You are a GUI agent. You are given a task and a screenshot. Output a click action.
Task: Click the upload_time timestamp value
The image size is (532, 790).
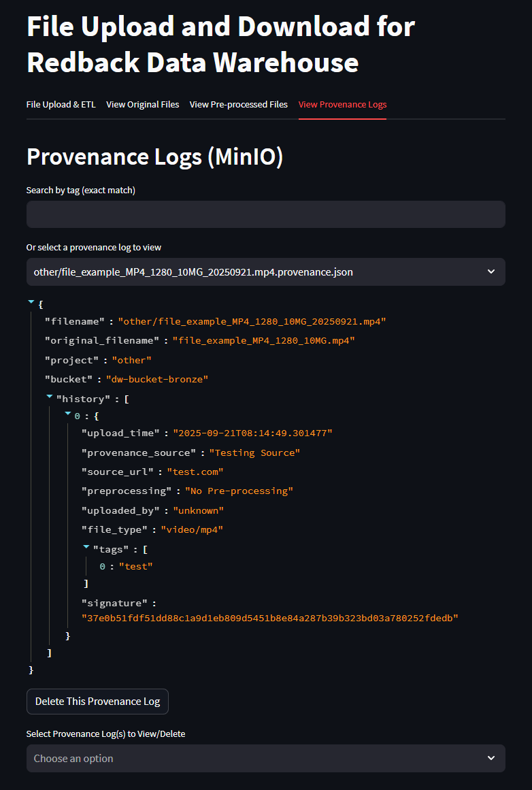253,433
